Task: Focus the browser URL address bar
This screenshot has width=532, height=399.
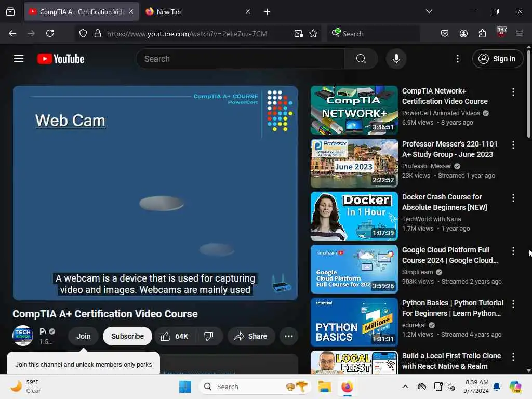Action: tap(187, 34)
